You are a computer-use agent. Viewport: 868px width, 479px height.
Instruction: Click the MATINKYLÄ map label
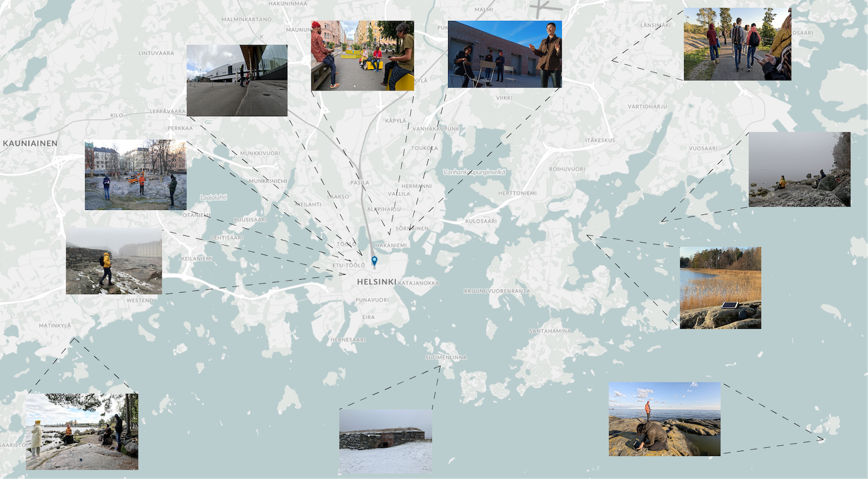tap(55, 325)
